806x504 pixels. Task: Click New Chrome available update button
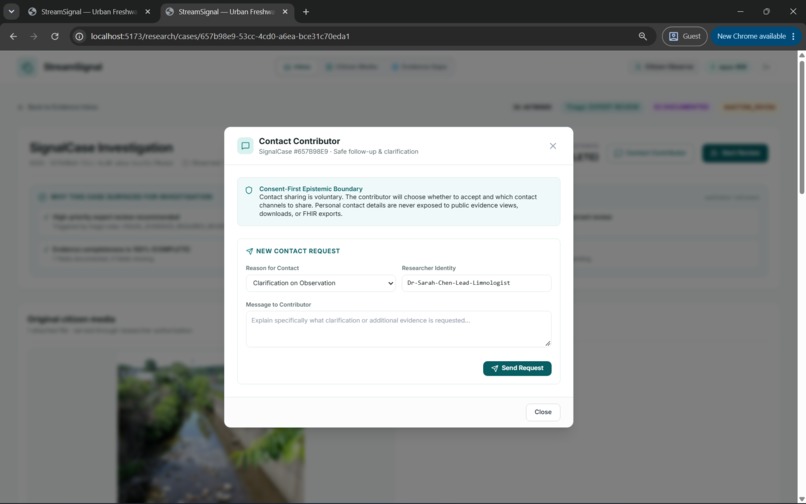(x=756, y=37)
